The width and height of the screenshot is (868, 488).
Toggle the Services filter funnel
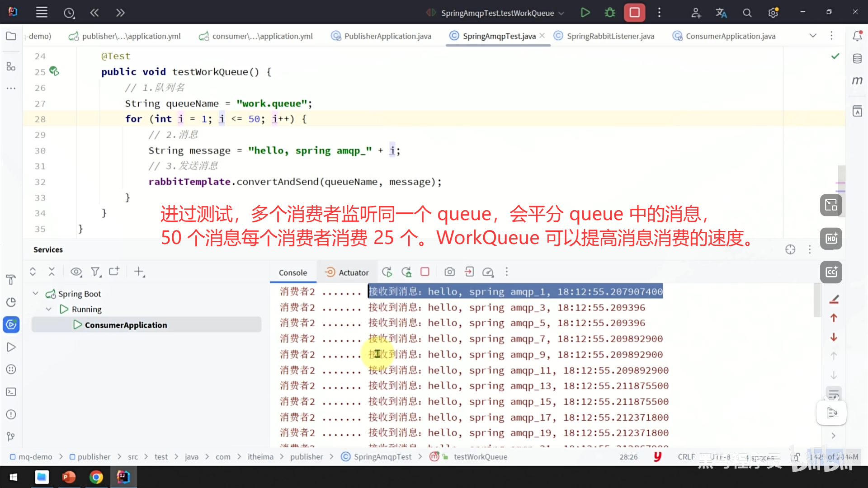pyautogui.click(x=95, y=272)
